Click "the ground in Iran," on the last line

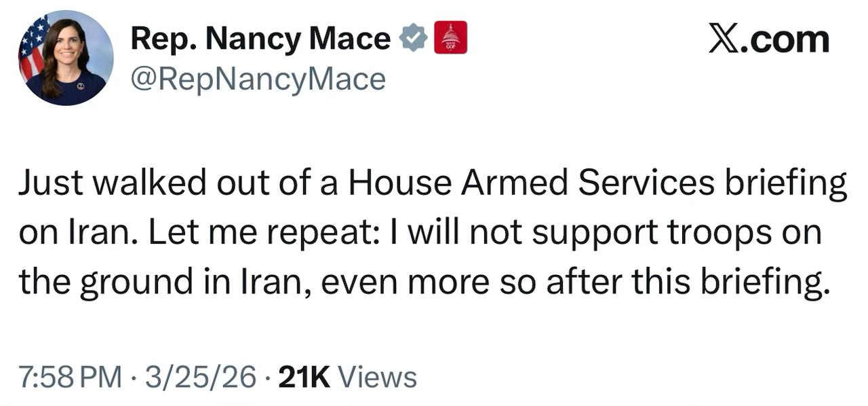tap(165, 280)
